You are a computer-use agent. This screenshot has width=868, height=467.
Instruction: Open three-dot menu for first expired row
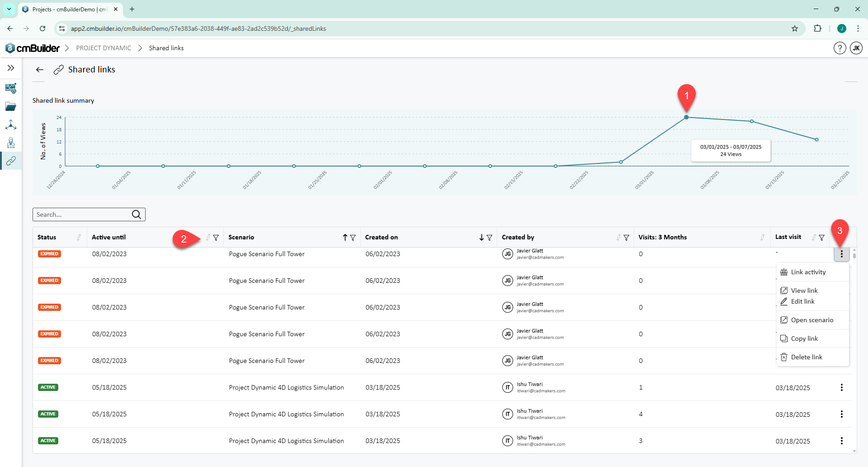click(841, 254)
